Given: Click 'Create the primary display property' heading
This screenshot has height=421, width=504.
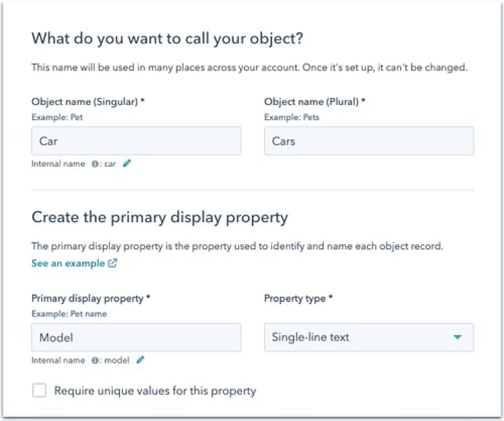Looking at the screenshot, I should pyautogui.click(x=160, y=217).
